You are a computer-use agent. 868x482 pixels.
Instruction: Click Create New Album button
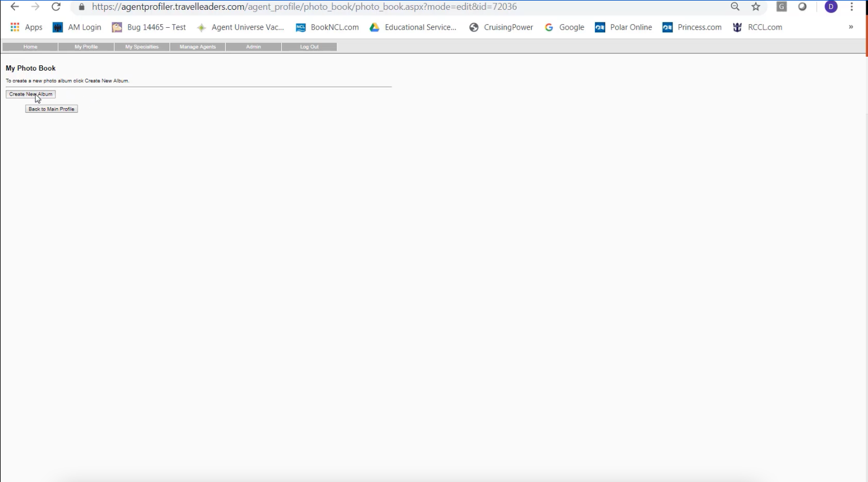point(31,94)
